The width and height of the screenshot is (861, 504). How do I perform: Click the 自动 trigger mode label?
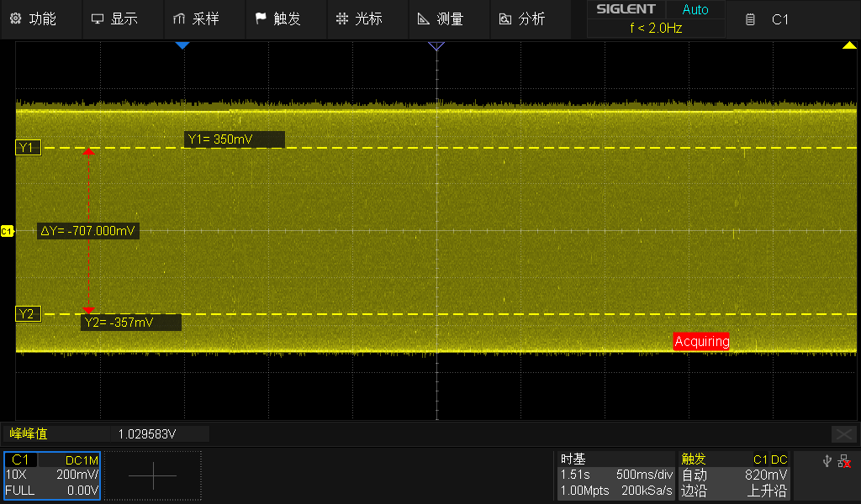[x=694, y=475]
